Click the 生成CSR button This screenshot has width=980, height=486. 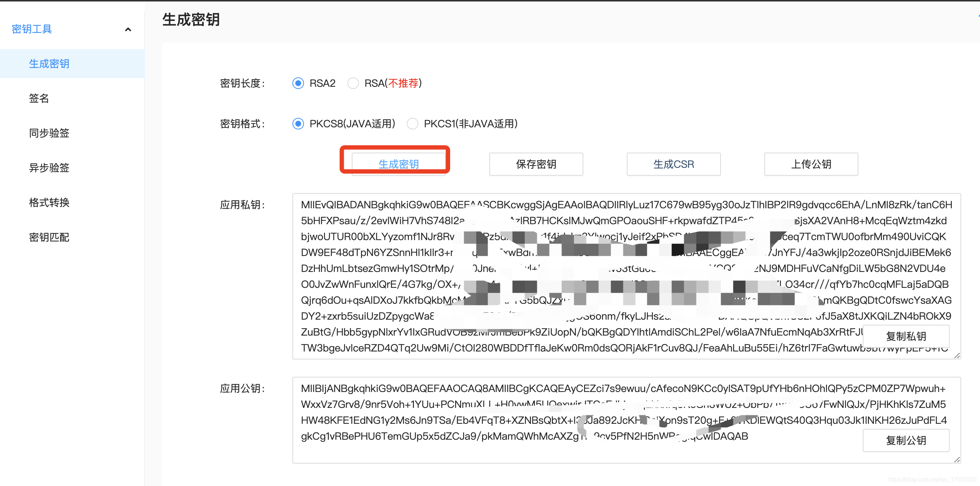673,164
